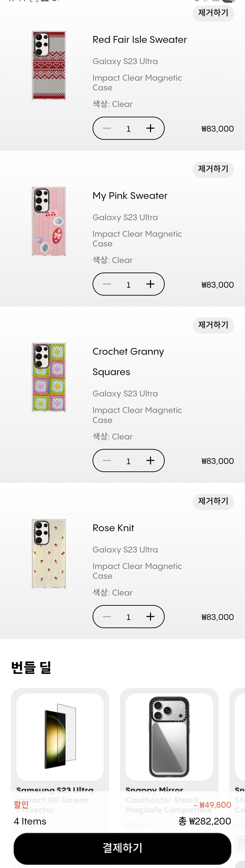Select Samsung S23 Ultra screen protector bundle
Viewport: 245px width, 868px height.
(60, 737)
